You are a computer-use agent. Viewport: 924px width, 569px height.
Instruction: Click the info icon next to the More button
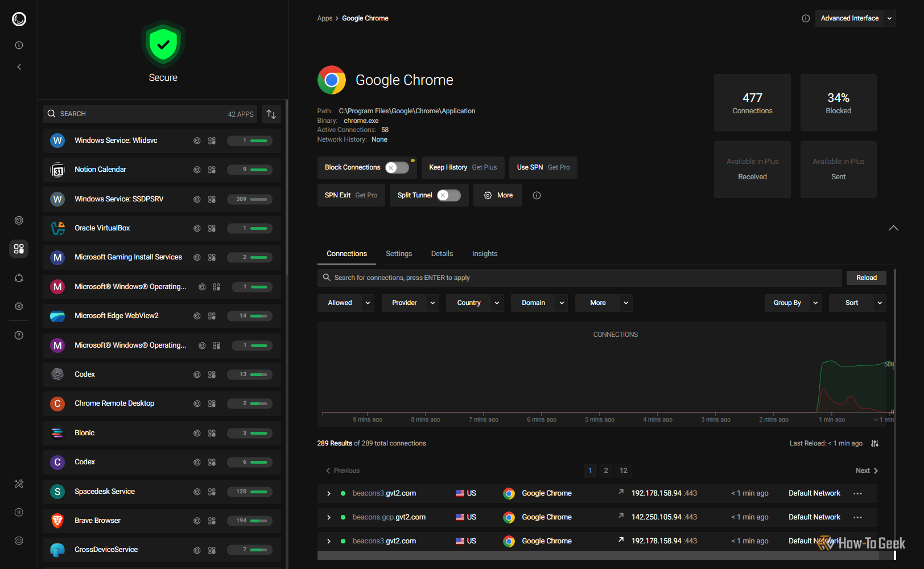point(537,195)
